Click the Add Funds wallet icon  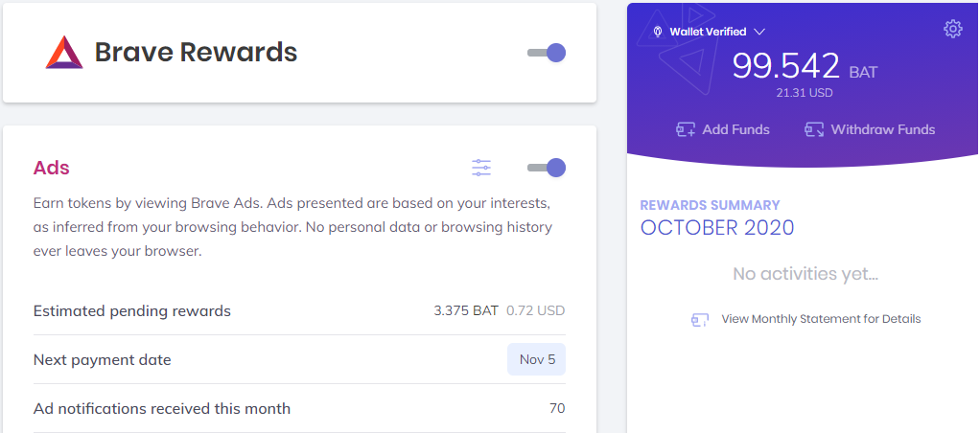(x=686, y=129)
